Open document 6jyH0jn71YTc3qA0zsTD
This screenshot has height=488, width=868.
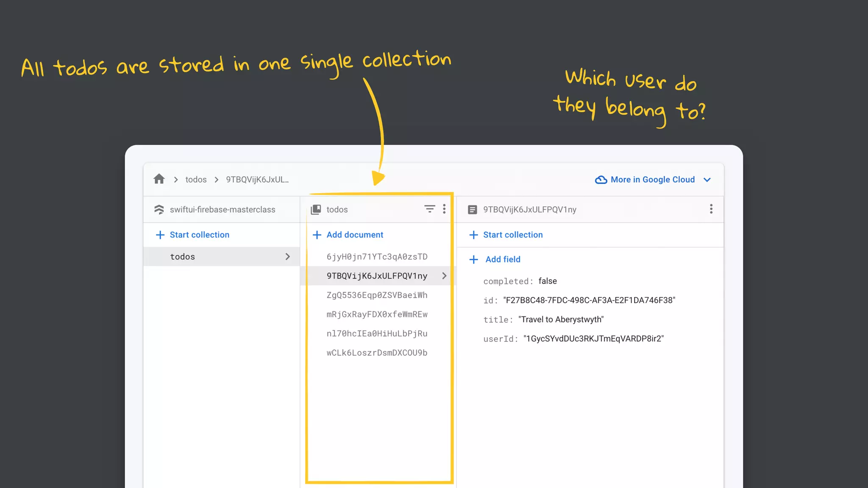coord(377,257)
